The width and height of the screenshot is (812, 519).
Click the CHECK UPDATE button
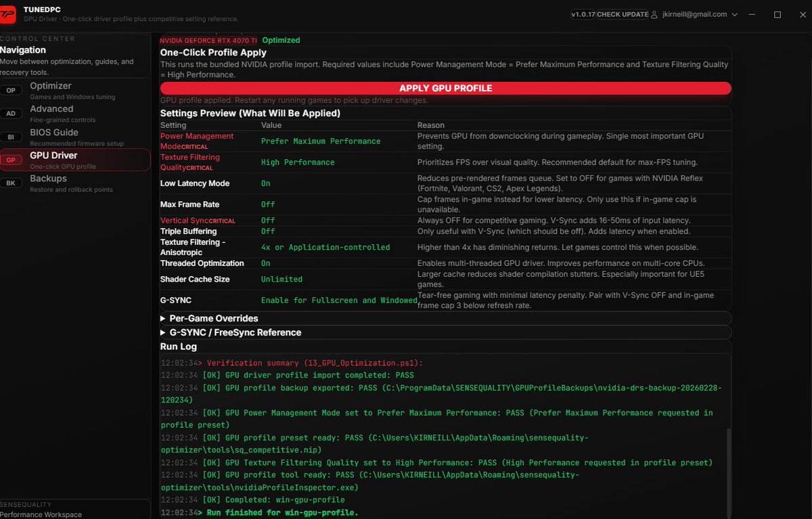pos(622,14)
